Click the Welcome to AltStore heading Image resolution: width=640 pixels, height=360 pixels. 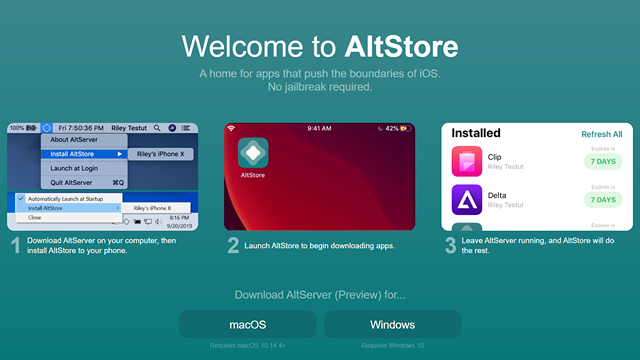click(320, 47)
